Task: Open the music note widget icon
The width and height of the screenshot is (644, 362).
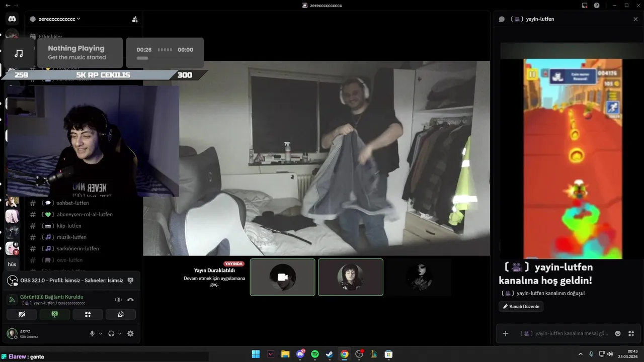Action: tap(19, 53)
